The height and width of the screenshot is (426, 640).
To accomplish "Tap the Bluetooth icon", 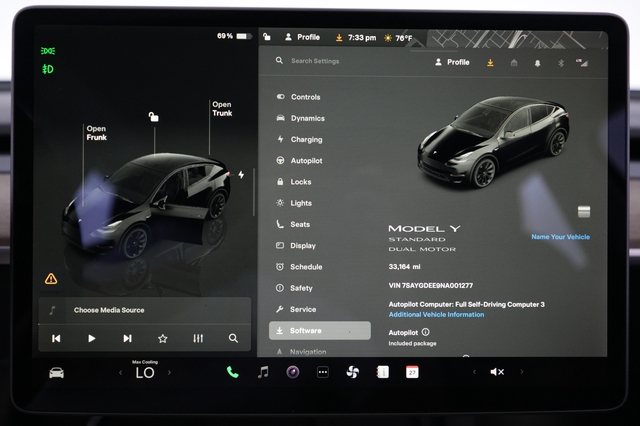I will [561, 63].
